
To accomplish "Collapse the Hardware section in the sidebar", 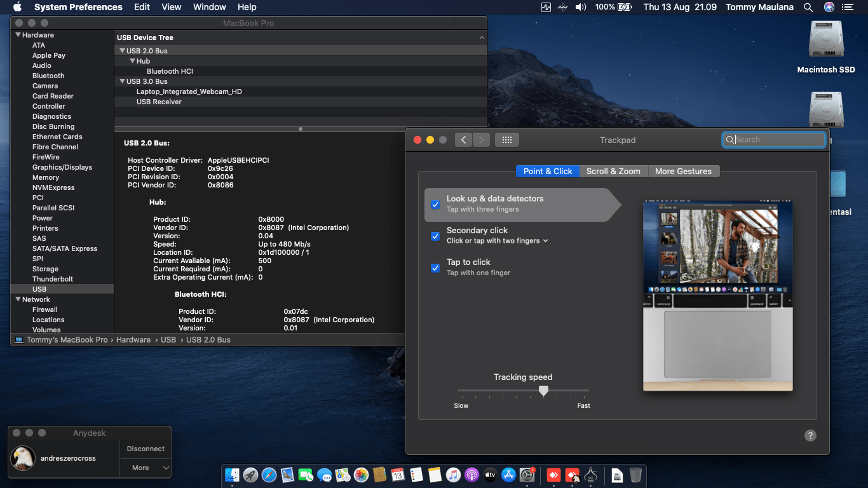I will (18, 35).
